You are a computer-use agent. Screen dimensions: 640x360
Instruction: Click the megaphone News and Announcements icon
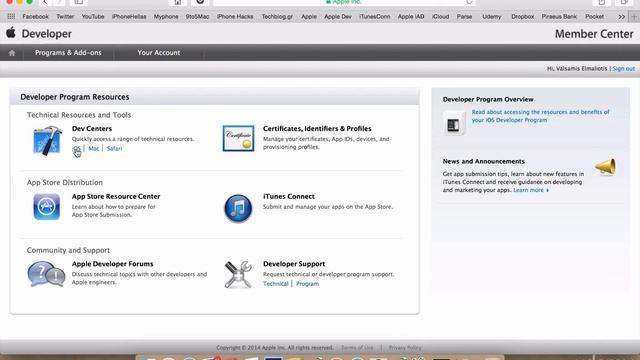[605, 167]
